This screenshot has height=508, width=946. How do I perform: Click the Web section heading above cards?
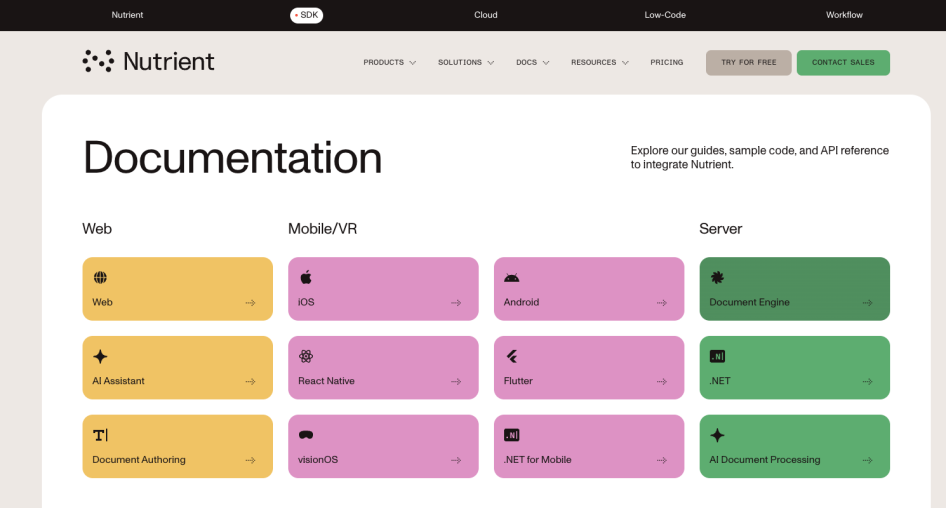click(x=97, y=229)
